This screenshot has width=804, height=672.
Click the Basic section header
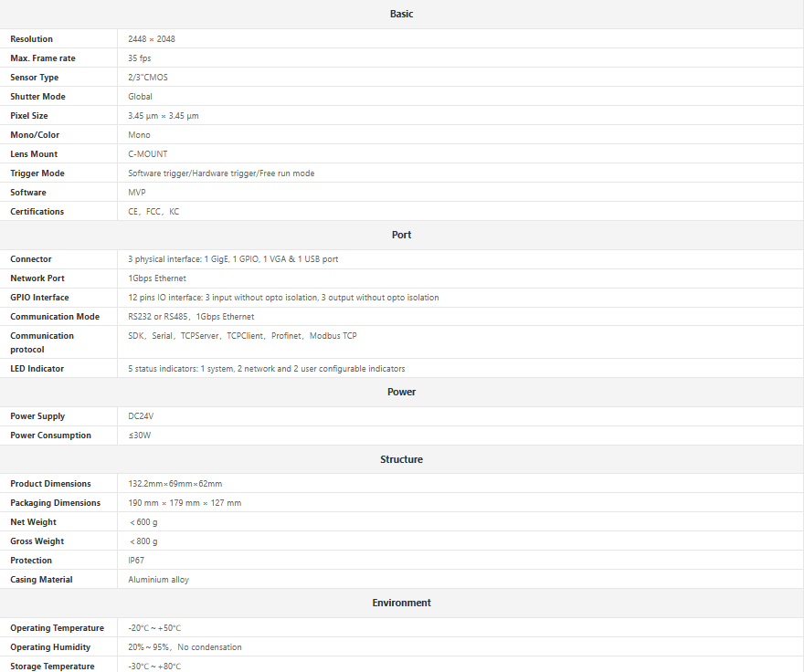pyautogui.click(x=401, y=14)
